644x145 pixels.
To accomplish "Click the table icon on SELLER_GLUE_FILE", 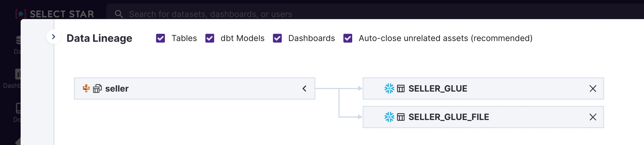I will point(401,117).
